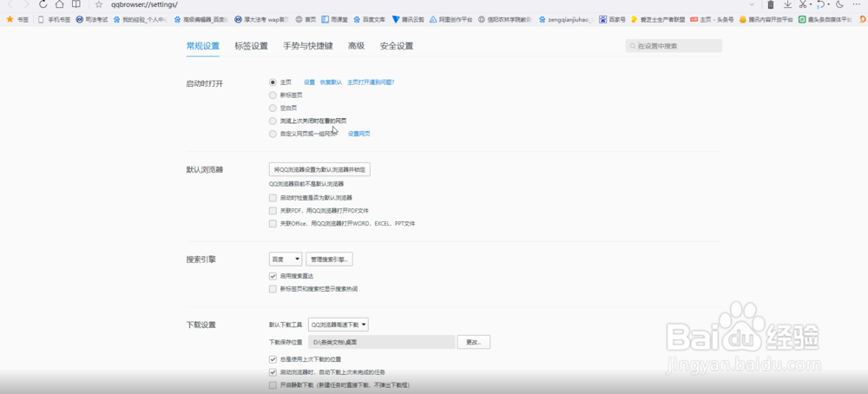Open the more menu with three dots
The width and height of the screenshot is (868, 394).
(858, 4)
